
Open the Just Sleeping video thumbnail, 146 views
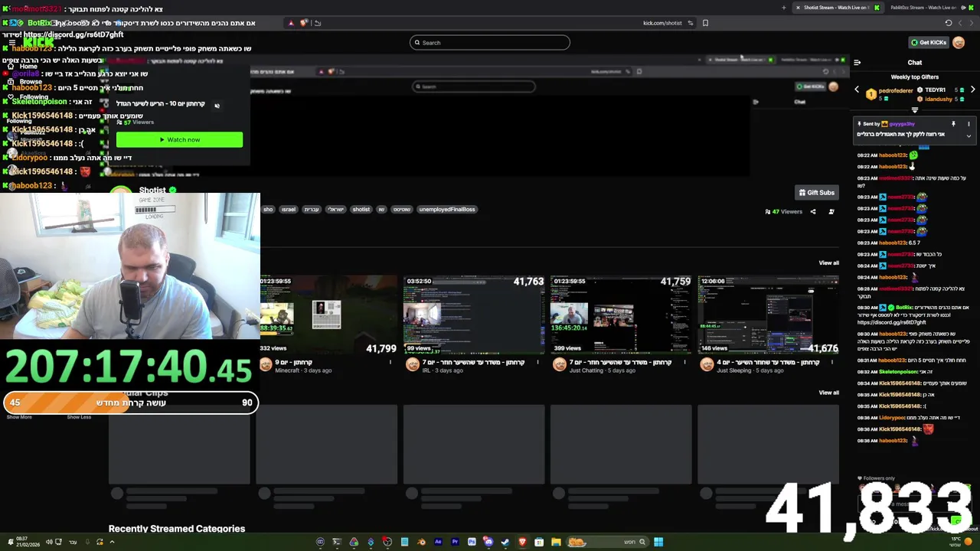tap(768, 315)
